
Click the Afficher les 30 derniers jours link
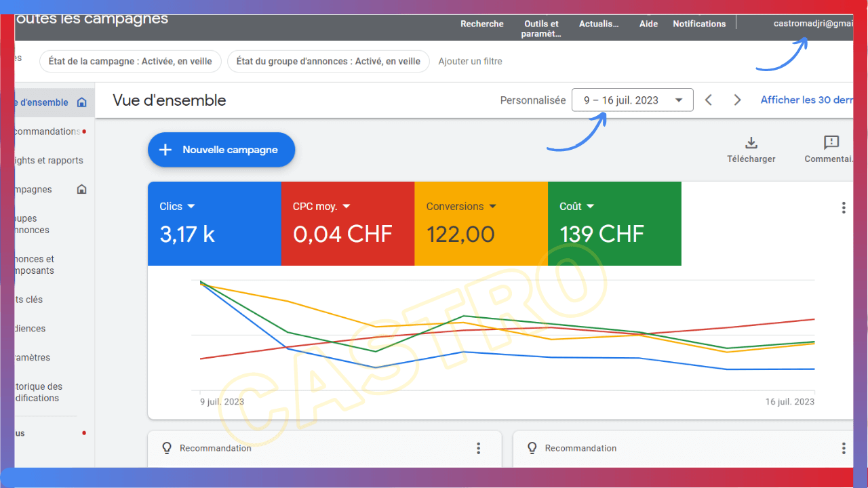click(x=807, y=100)
